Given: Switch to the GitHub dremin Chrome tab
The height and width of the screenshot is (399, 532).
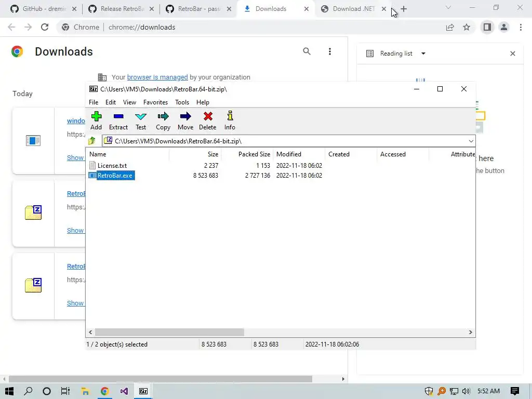Looking at the screenshot, I should [43, 9].
